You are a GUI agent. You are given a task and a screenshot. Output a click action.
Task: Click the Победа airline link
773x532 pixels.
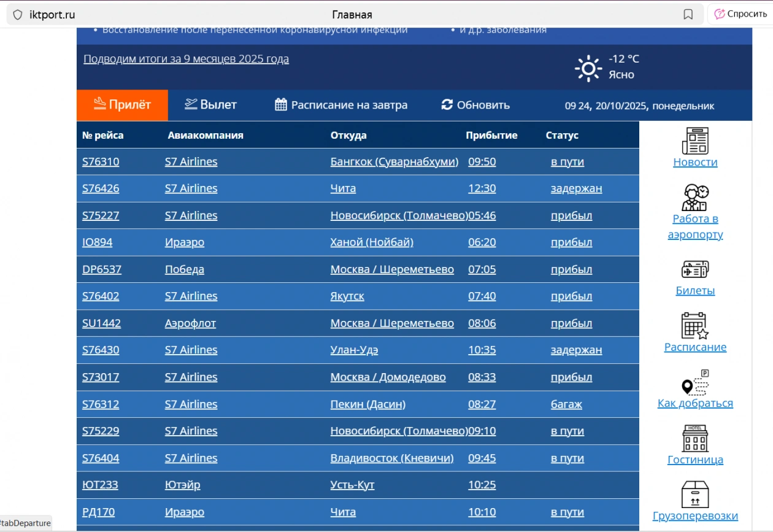tap(184, 269)
